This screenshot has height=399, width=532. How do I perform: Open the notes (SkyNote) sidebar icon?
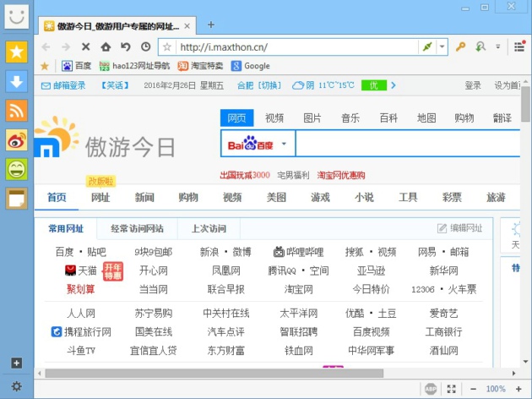coord(16,199)
